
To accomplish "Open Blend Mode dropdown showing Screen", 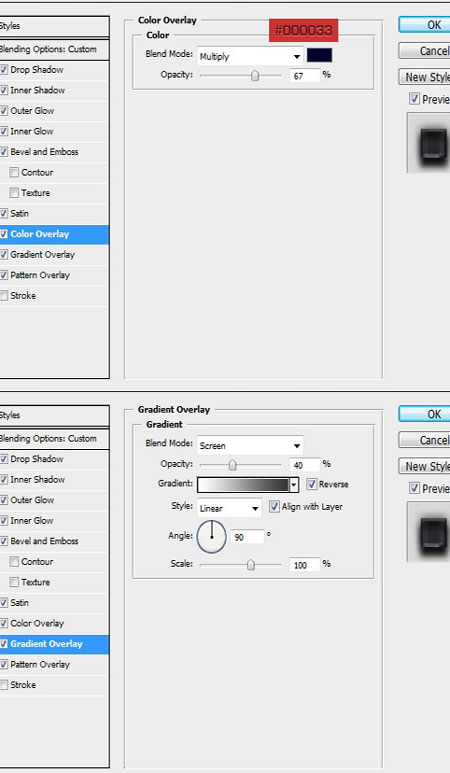I will coord(250,446).
